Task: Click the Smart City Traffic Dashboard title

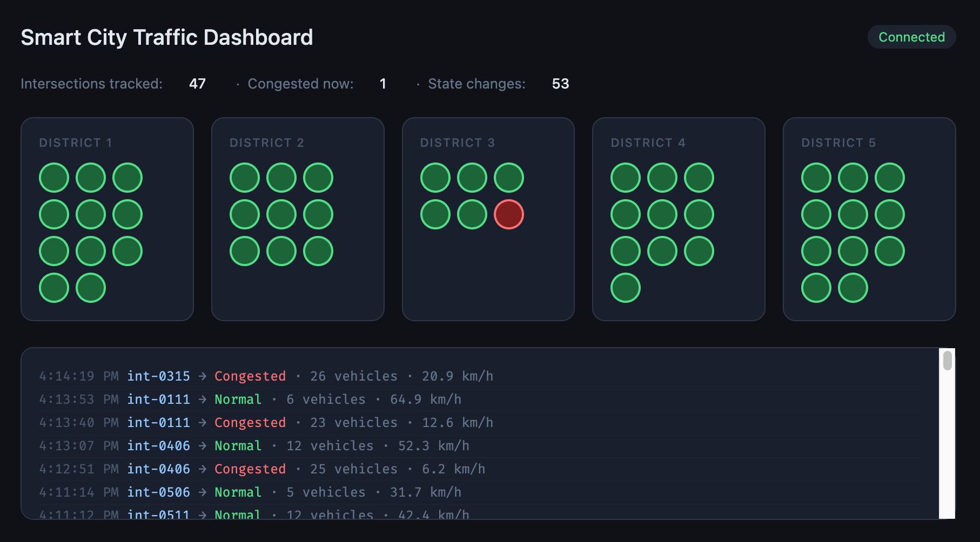Action: (166, 37)
